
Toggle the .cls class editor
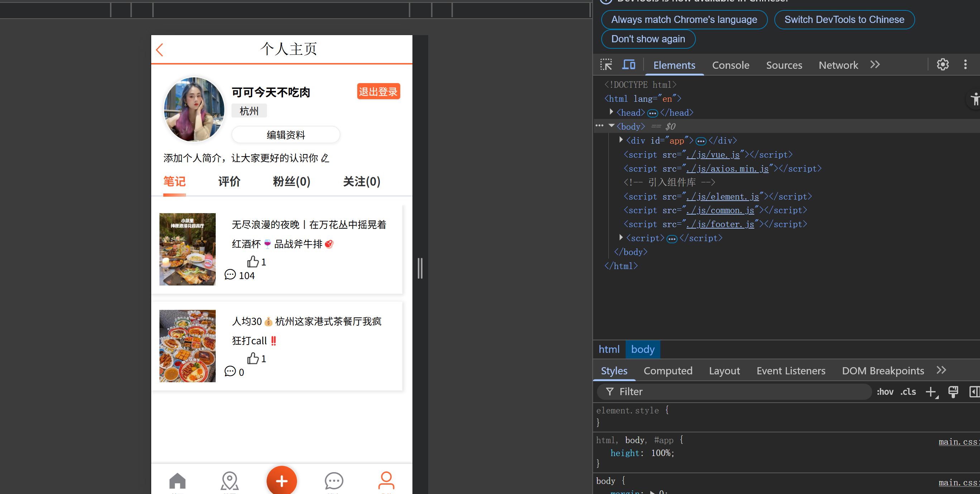click(908, 392)
